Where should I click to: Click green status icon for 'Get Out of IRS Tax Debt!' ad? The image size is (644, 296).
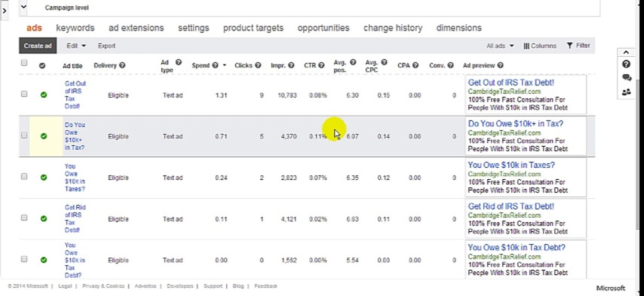point(44,95)
